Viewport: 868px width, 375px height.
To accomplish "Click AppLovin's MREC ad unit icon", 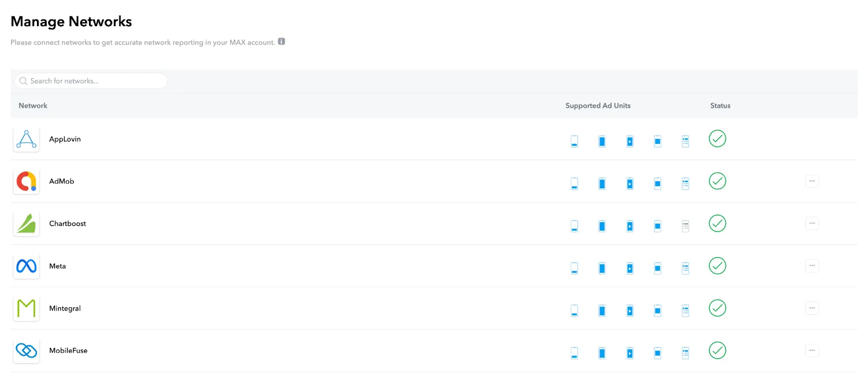I will [657, 141].
